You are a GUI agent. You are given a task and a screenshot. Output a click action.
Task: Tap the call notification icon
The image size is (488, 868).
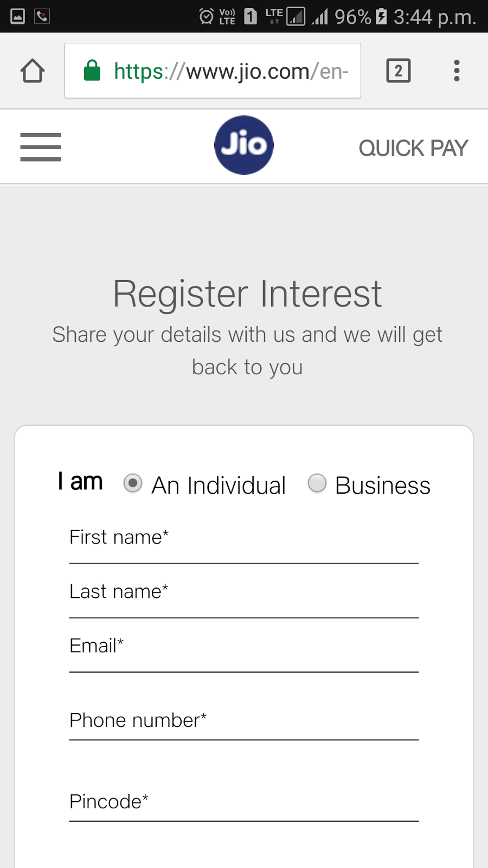click(42, 16)
